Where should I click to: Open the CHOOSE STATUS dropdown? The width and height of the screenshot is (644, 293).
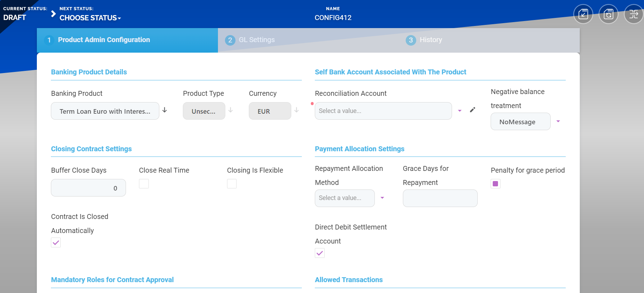pyautogui.click(x=90, y=18)
